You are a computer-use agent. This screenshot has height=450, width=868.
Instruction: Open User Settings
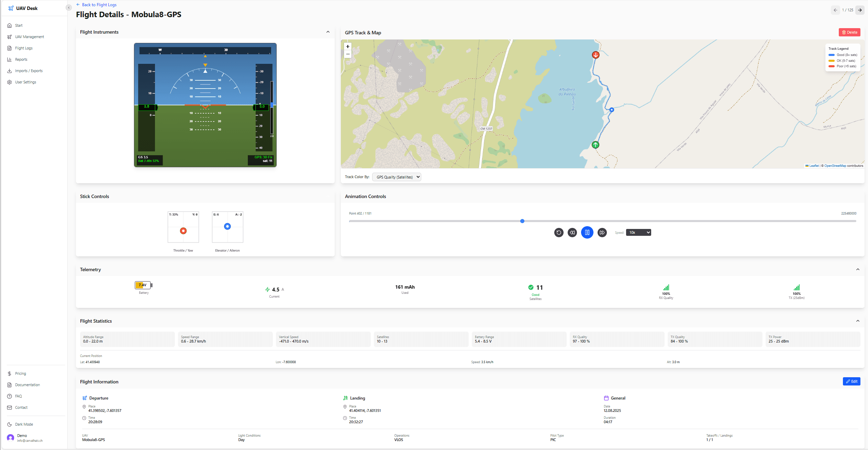point(25,82)
